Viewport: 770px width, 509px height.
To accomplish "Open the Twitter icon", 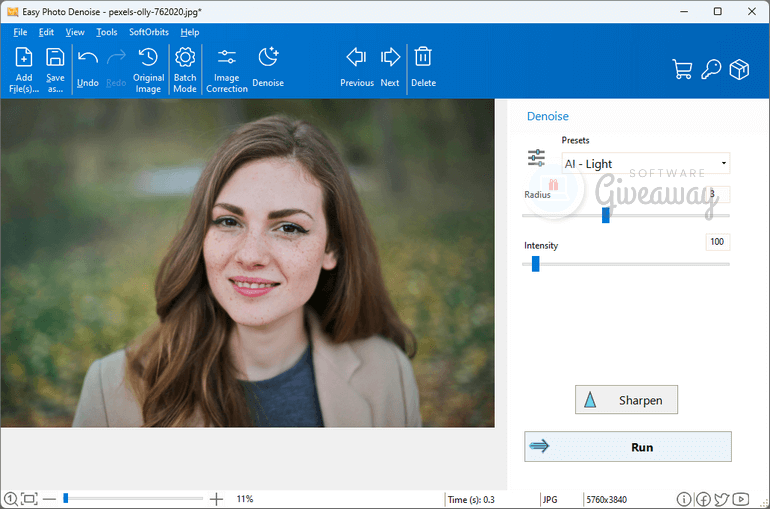I will (721, 499).
